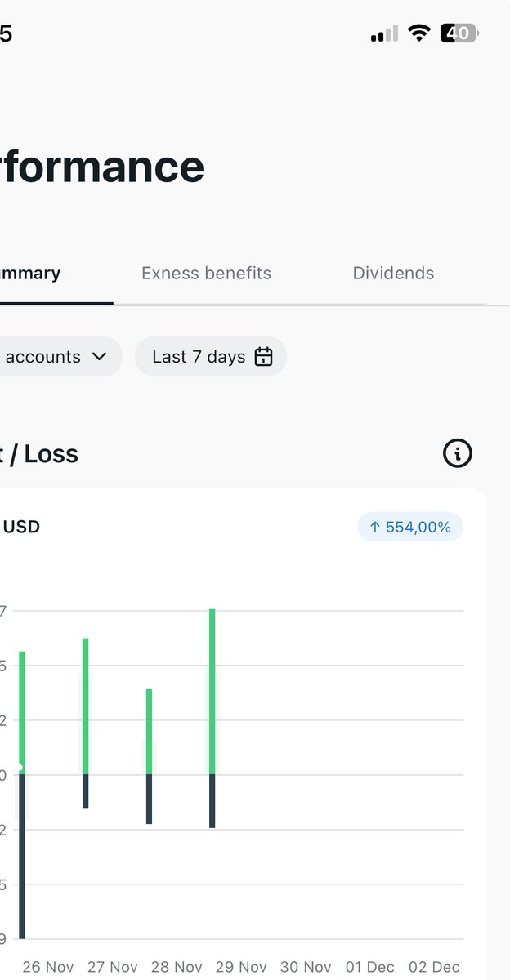Tap the 554,00% percentage badge
Image resolution: width=510 pixels, height=980 pixels.
point(410,528)
